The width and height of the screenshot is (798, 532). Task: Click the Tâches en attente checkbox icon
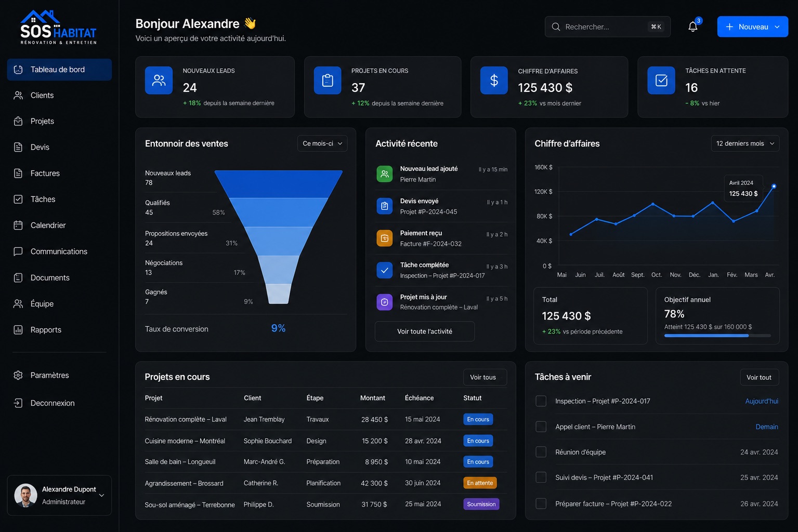pos(661,81)
